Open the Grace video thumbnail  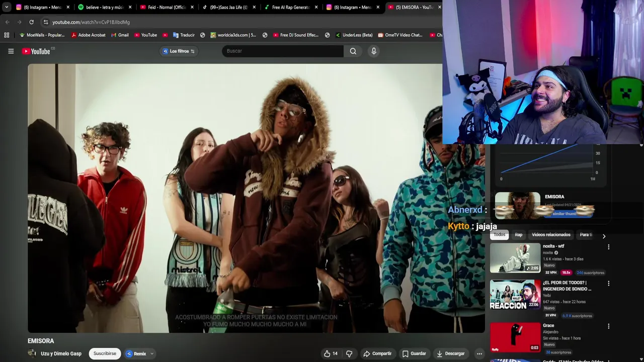click(x=515, y=337)
